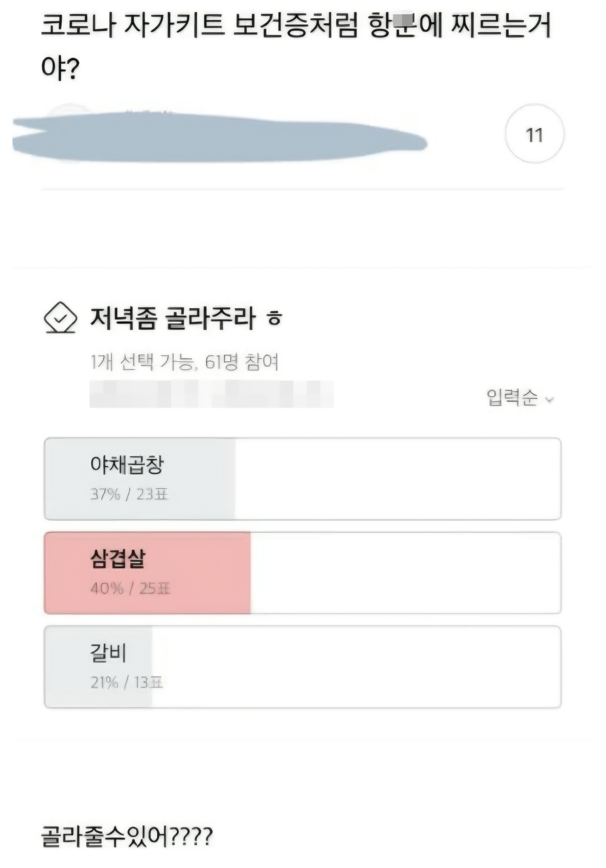
Task: Click the blurred poll date text
Action: [x=211, y=394]
